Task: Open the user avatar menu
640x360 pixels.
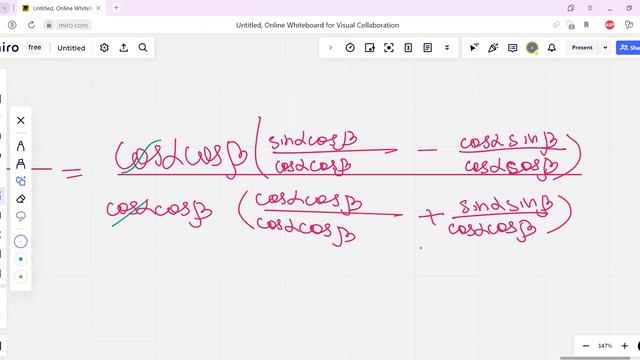Action: [x=532, y=48]
